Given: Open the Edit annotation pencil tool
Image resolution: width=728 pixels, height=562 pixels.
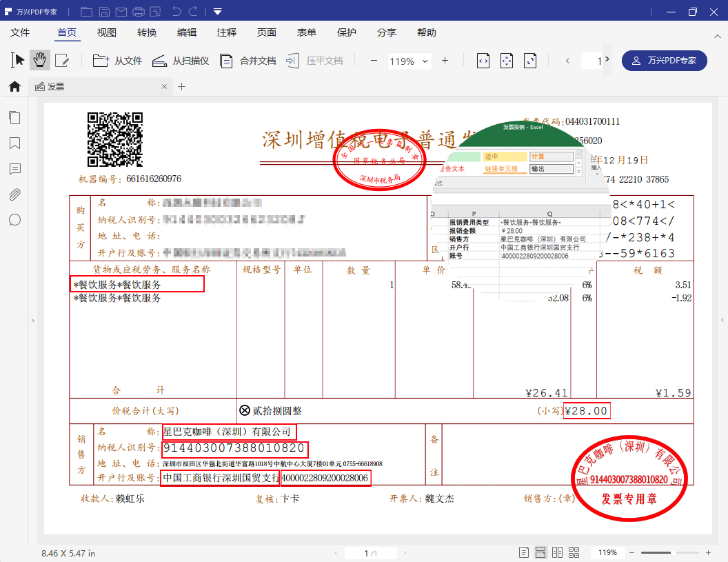Looking at the screenshot, I should click(63, 60).
